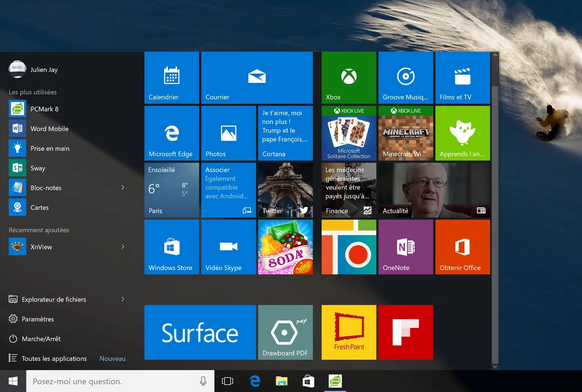Launch Sway from most used list
This screenshot has width=582, height=392.
point(68,168)
